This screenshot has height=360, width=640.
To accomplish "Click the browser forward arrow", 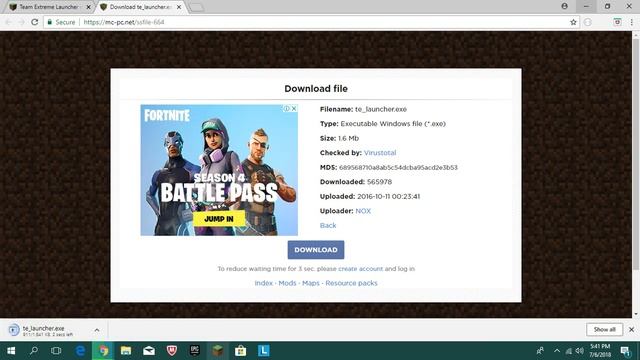I will pos(21,22).
